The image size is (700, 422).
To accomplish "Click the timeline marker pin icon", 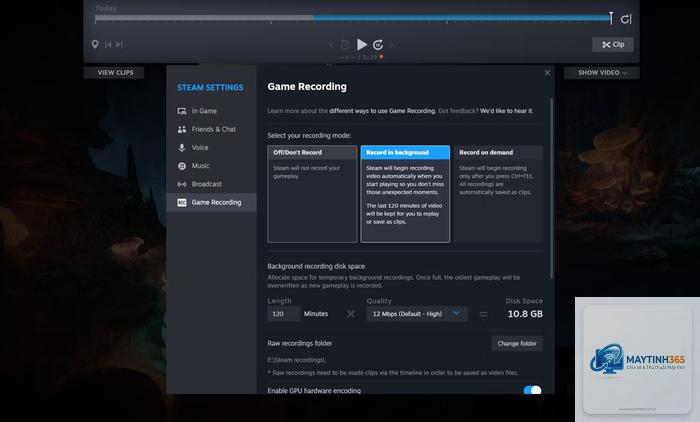I will click(95, 44).
